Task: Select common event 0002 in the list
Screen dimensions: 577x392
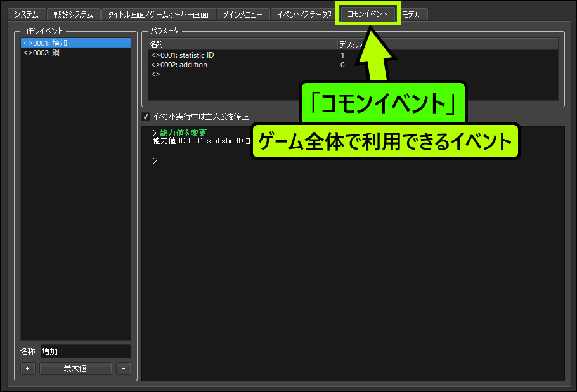Action: tap(42, 53)
